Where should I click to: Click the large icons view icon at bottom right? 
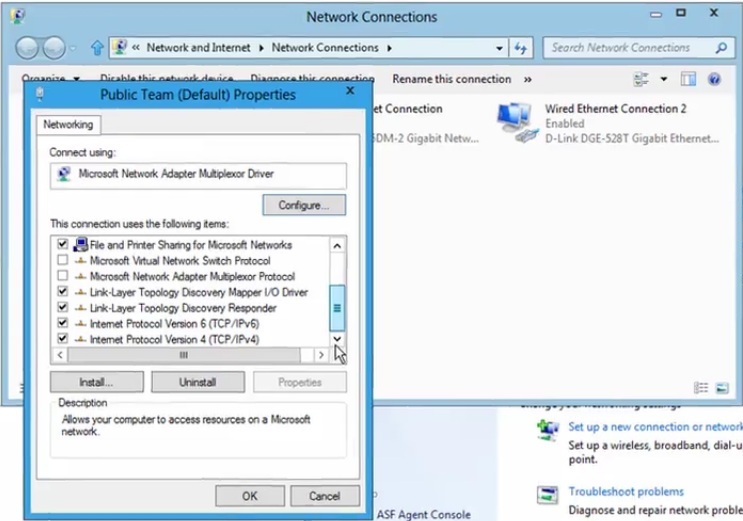click(722, 388)
